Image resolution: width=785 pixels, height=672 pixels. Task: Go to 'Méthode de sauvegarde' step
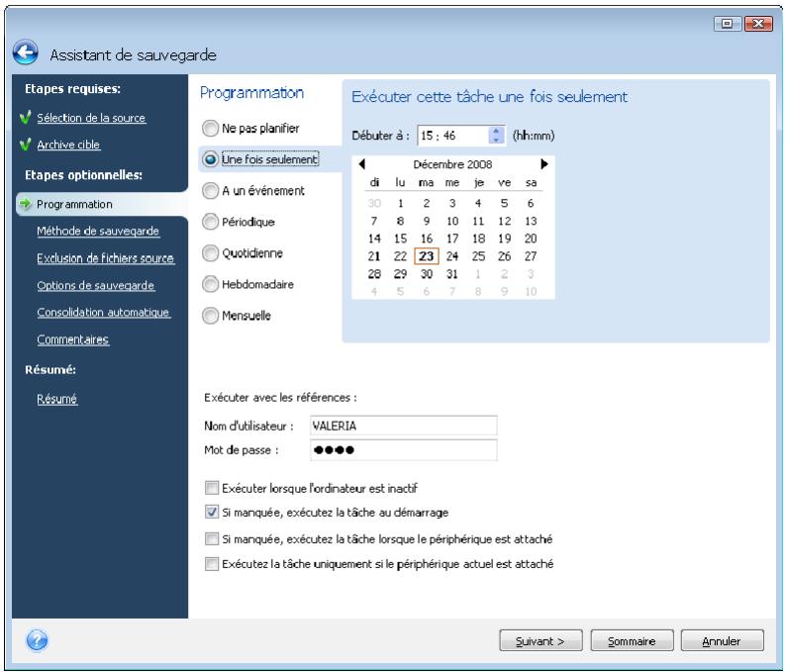98,232
